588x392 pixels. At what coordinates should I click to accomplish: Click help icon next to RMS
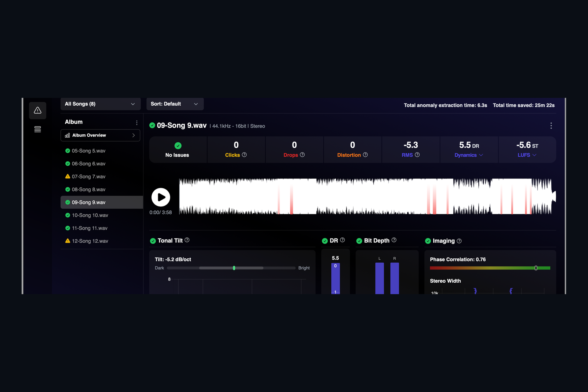coord(417,155)
